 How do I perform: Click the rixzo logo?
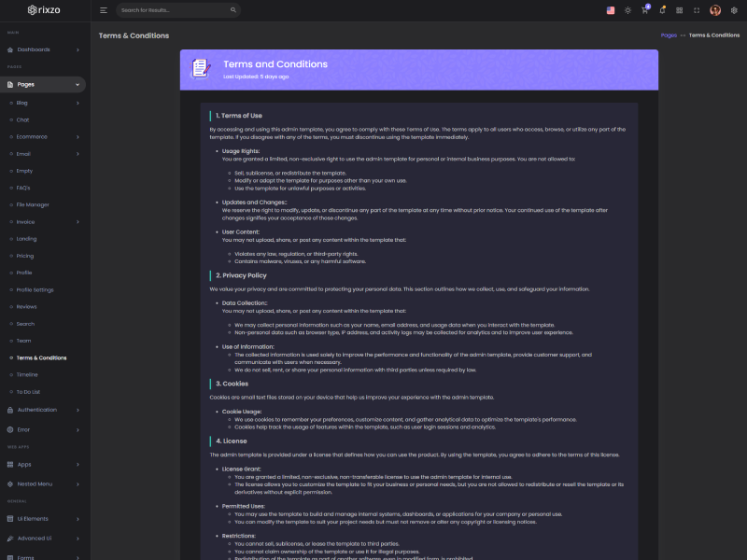[44, 10]
